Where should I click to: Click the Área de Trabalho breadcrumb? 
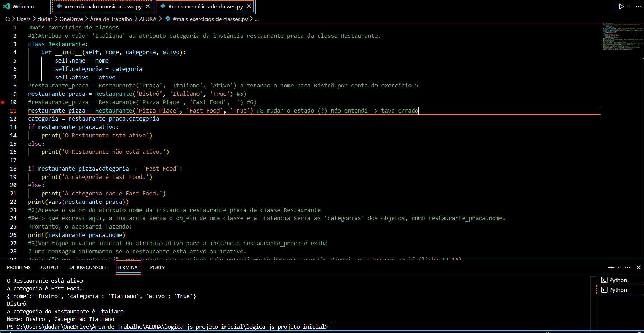[111, 19]
